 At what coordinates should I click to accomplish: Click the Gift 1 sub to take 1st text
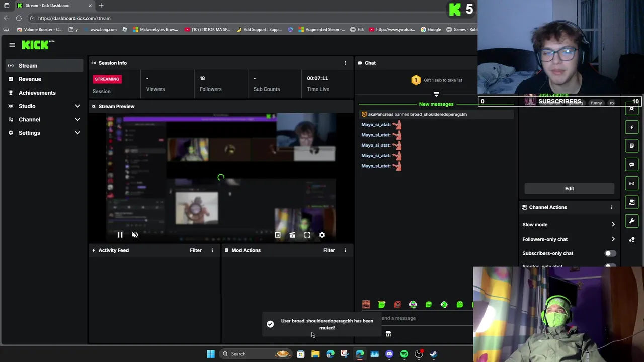point(443,80)
